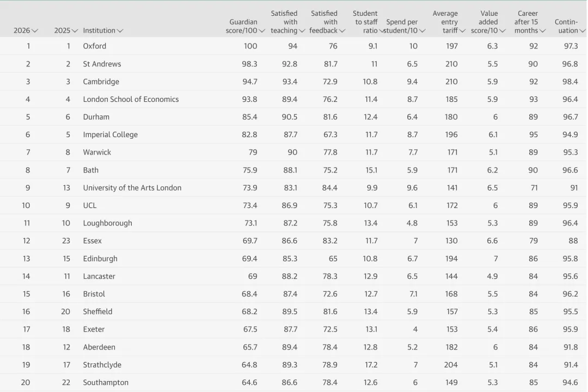Select Cambridge from the table

pos(102,82)
